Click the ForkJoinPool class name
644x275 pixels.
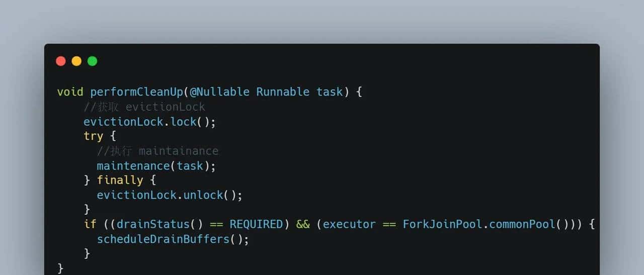[x=443, y=224]
